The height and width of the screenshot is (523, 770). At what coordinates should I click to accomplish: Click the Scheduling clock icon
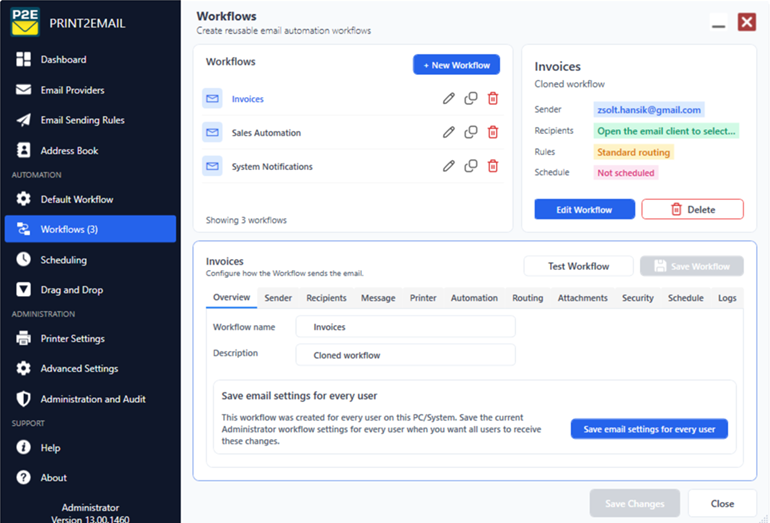(x=23, y=259)
